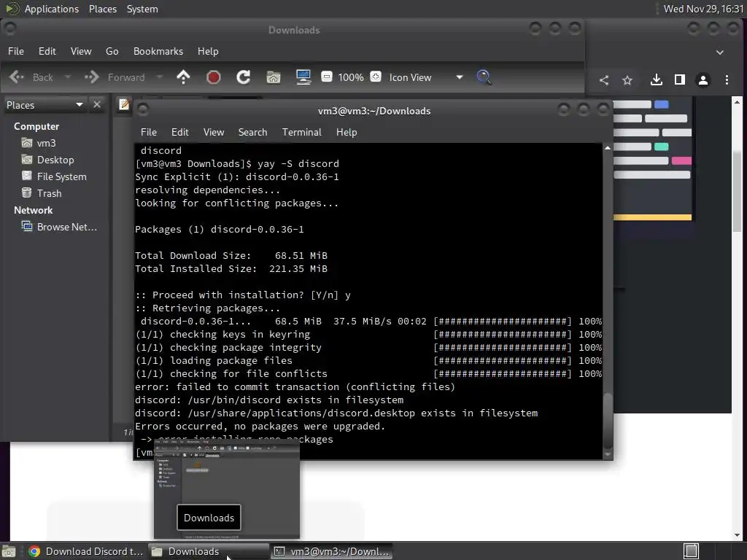Viewport: 747px width, 560px height.
Task: Click the 100% zoom level label
Action: (351, 77)
